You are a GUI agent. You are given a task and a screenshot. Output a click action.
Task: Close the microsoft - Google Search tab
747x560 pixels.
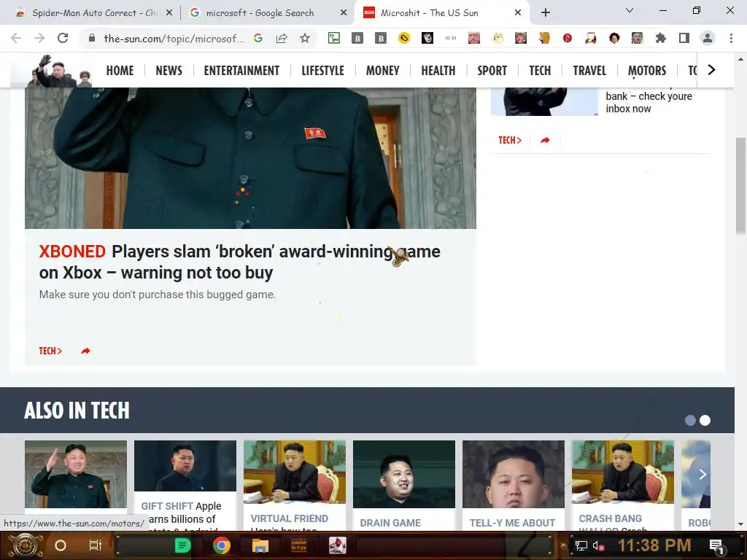point(344,13)
